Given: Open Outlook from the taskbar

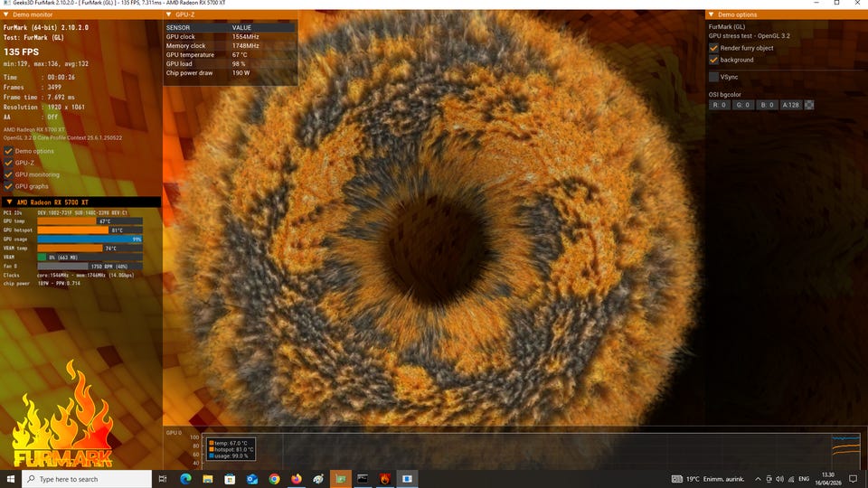Looking at the screenshot, I should pyautogui.click(x=252, y=479).
